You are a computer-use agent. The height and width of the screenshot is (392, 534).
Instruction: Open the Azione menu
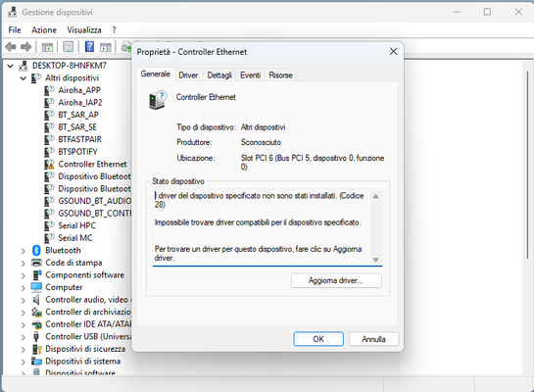tap(44, 30)
